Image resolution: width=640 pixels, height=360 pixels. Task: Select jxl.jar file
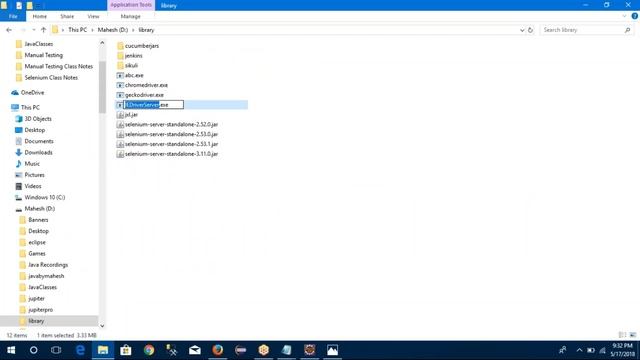[131, 115]
